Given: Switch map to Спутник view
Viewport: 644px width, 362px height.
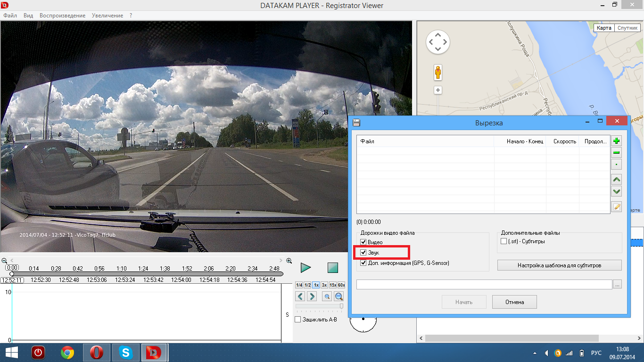Looking at the screenshot, I should point(627,28).
